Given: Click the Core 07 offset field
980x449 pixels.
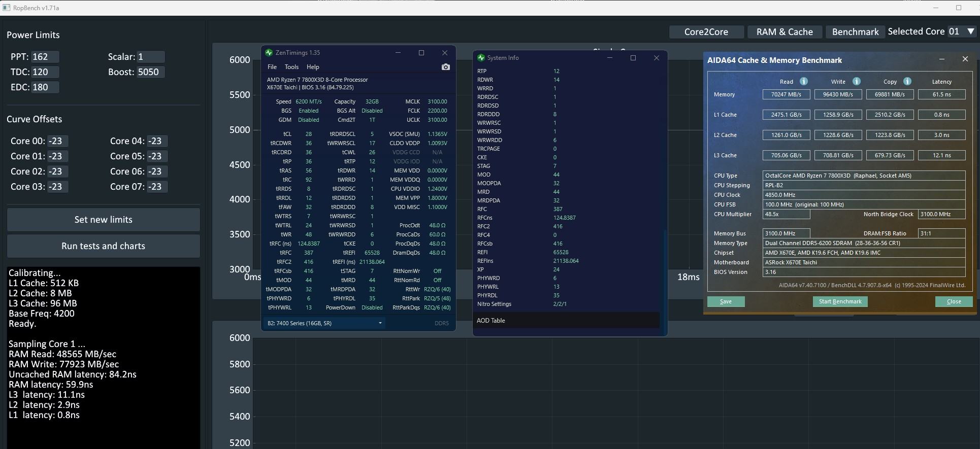Looking at the screenshot, I should click(x=157, y=187).
